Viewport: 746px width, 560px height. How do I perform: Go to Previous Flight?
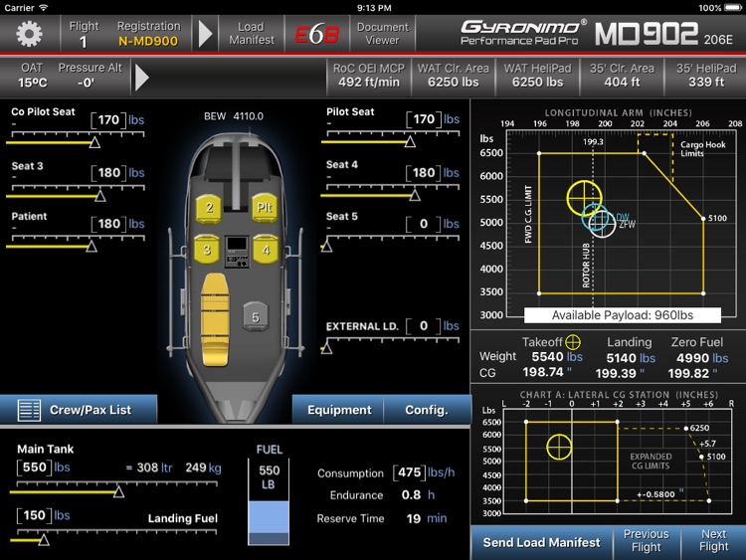click(x=647, y=540)
